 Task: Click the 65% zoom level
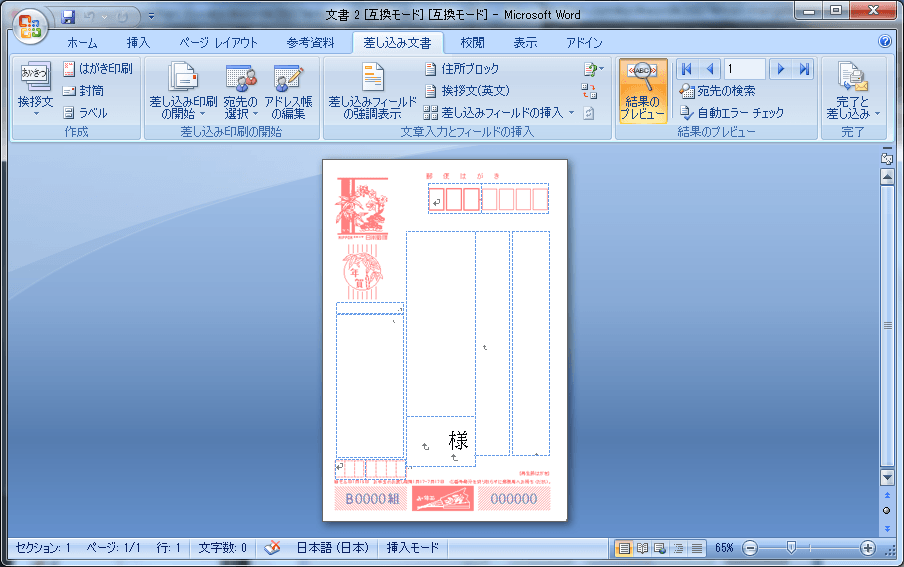[x=724, y=548]
